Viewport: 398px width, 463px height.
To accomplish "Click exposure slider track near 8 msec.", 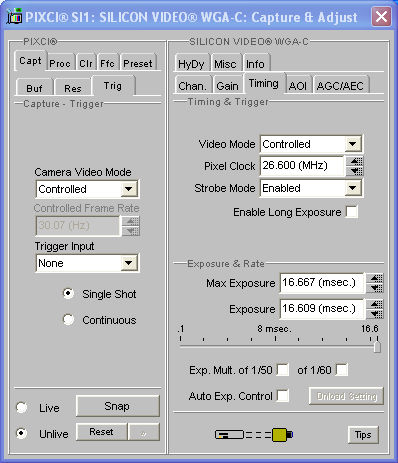I will [276, 347].
